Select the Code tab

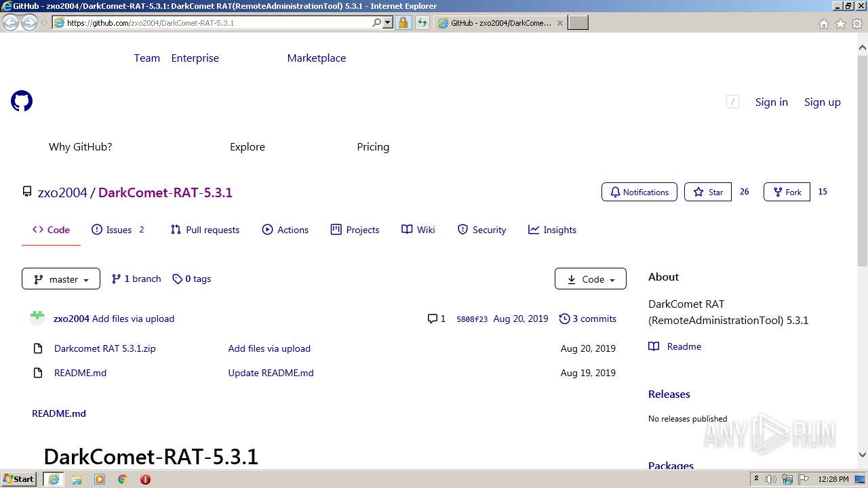coord(52,230)
